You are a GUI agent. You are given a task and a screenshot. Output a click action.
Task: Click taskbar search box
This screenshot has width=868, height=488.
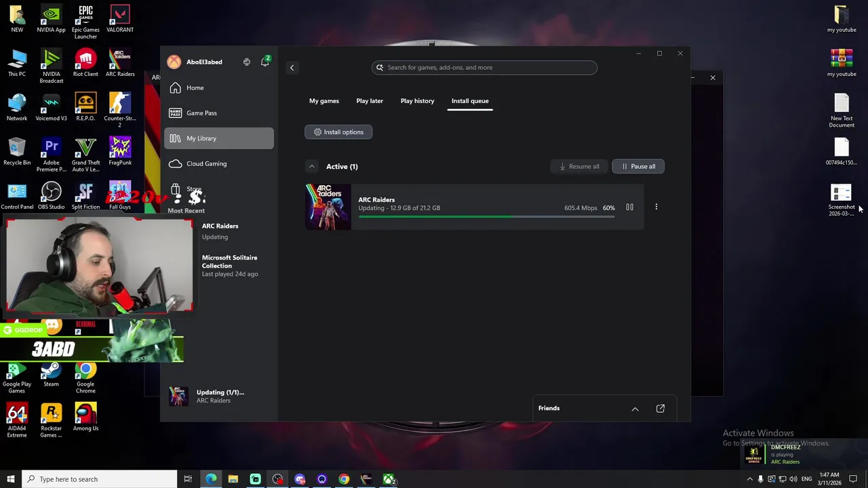pyautogui.click(x=99, y=479)
